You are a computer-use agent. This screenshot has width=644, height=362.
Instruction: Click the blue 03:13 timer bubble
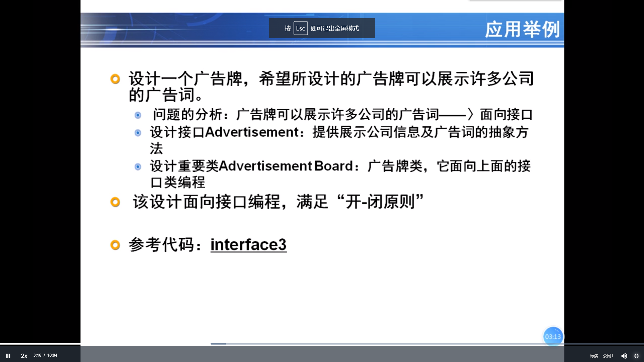553,337
